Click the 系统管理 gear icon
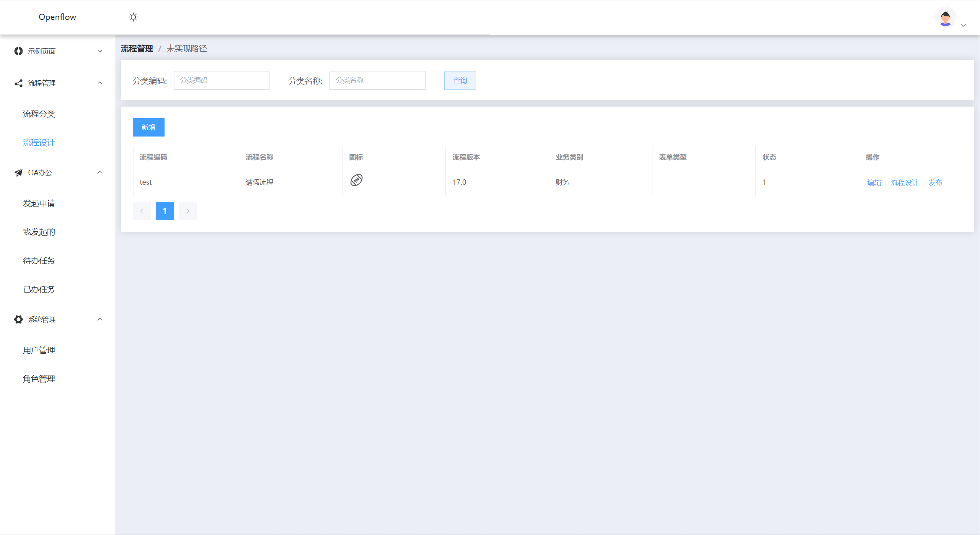 (x=18, y=319)
